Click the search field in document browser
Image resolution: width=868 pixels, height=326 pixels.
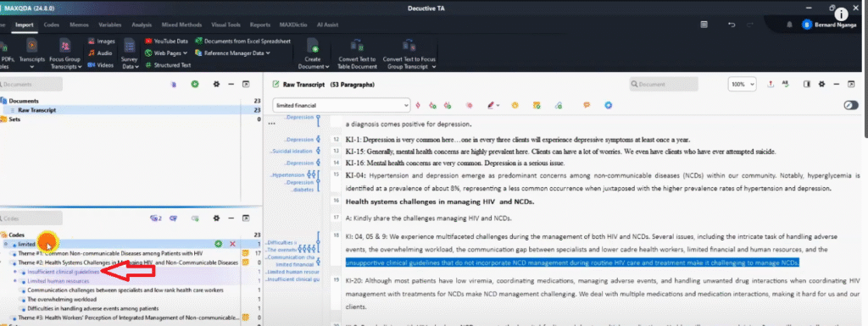(x=664, y=85)
